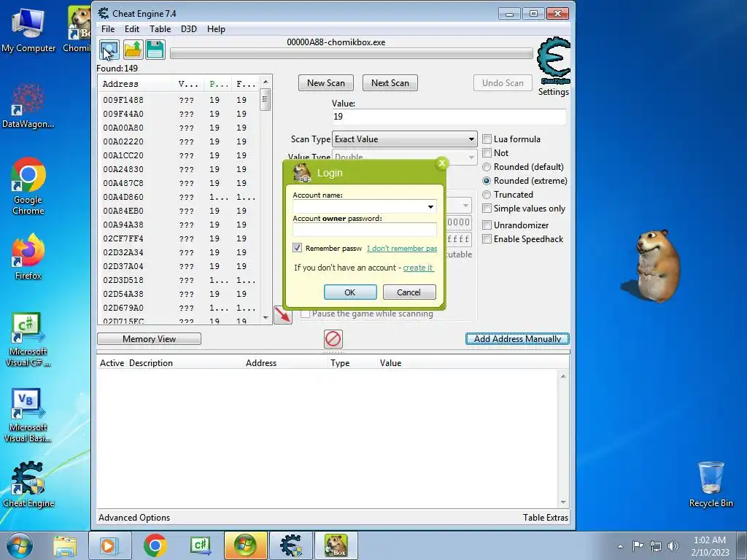Expand the Account name dropdown
747x560 pixels.
click(430, 206)
